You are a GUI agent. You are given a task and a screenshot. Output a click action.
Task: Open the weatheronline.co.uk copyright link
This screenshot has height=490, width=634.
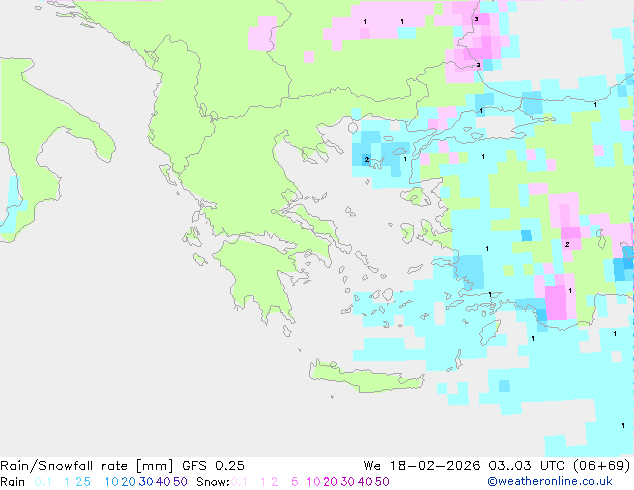pos(550,482)
